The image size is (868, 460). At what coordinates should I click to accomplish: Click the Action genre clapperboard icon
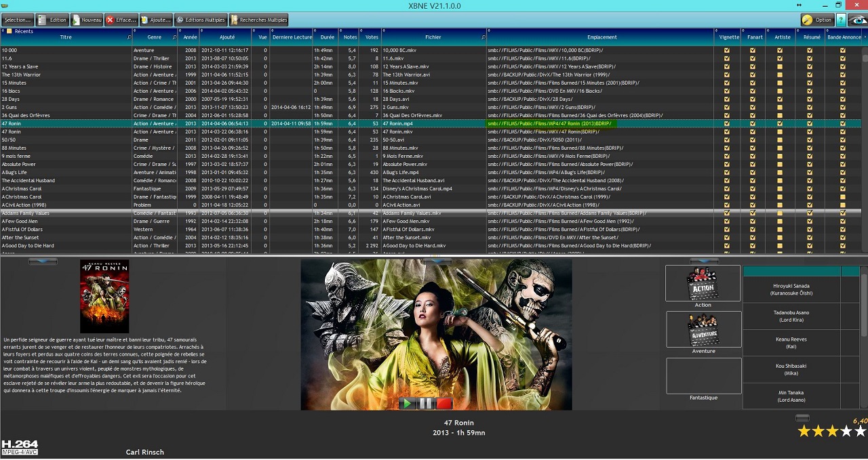(703, 283)
